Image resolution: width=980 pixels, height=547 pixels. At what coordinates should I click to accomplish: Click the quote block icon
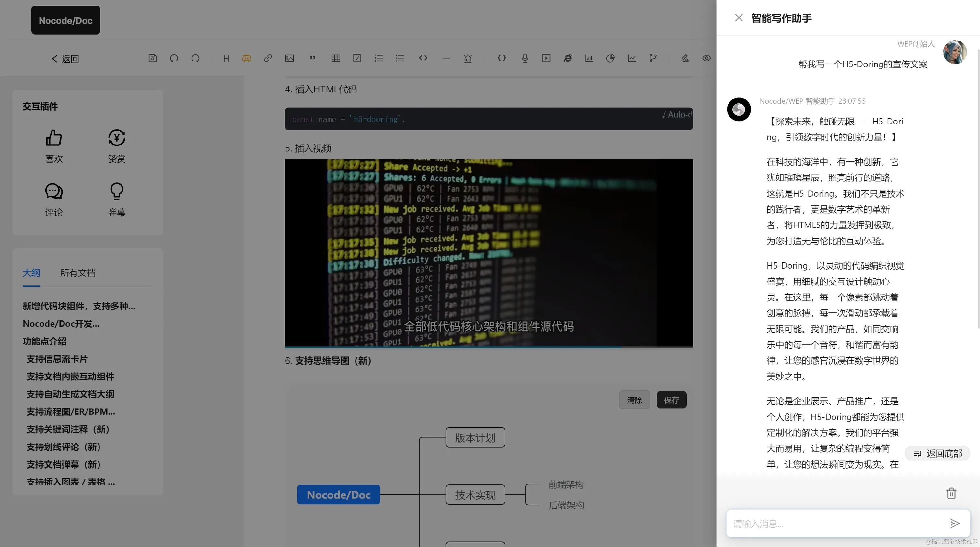click(312, 58)
